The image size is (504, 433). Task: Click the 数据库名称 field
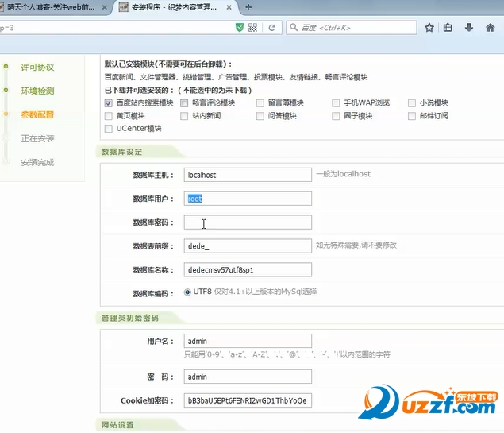coord(248,269)
